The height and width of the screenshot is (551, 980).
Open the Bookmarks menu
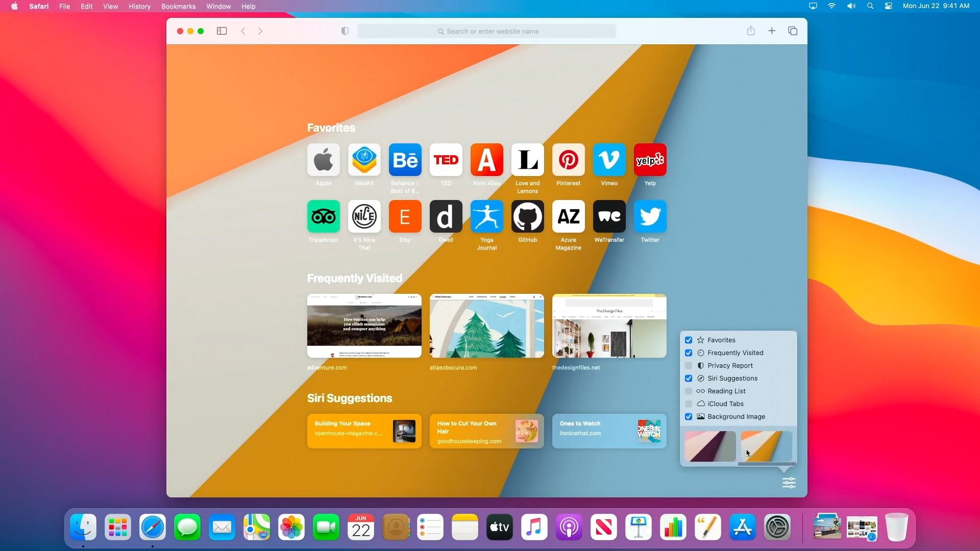[178, 6]
